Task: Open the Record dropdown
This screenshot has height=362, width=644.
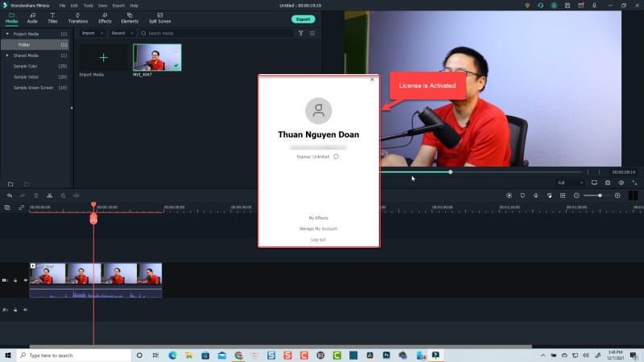Action: pos(122,34)
